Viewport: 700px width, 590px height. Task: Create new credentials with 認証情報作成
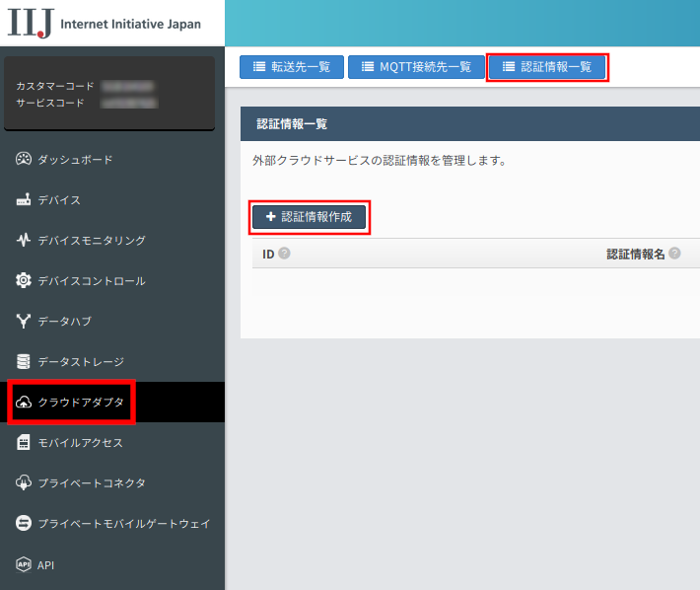pyautogui.click(x=309, y=217)
